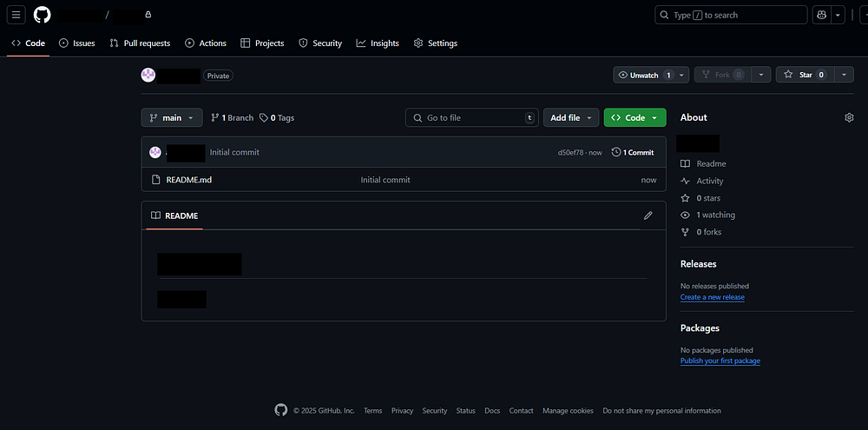The height and width of the screenshot is (430, 868).
Task: Click the About settings gear icon
Action: 849,117
